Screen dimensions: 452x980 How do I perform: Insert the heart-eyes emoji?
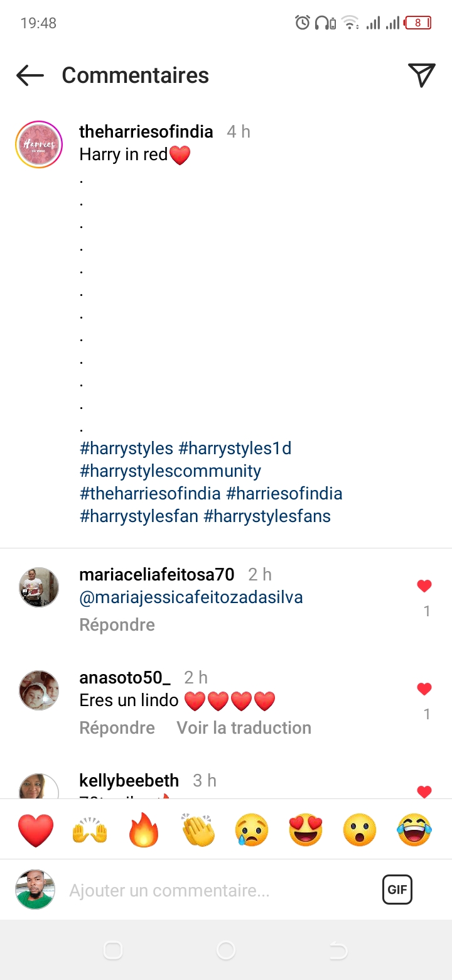(x=306, y=830)
